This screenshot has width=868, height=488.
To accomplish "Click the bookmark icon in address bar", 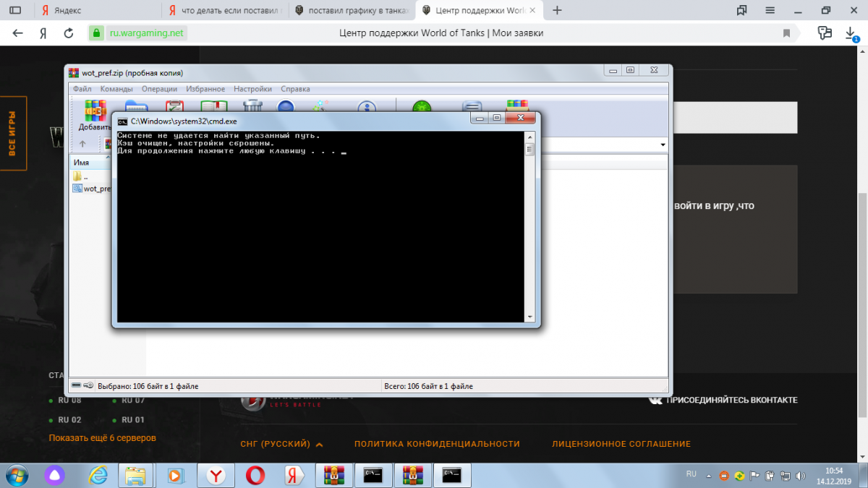I will (786, 33).
